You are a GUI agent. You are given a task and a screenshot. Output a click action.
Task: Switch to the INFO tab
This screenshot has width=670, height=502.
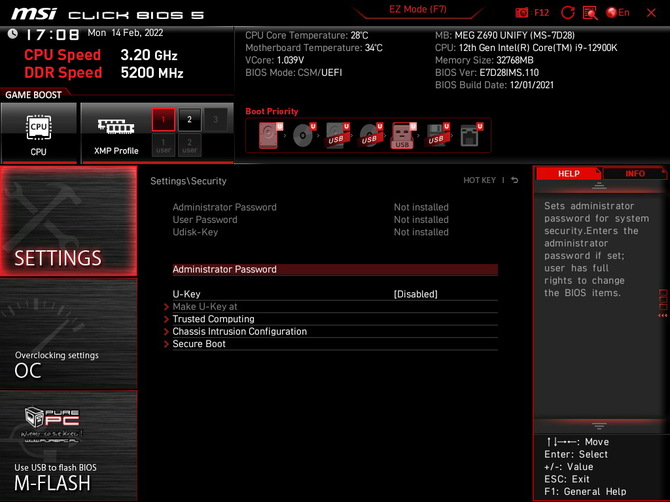[635, 173]
